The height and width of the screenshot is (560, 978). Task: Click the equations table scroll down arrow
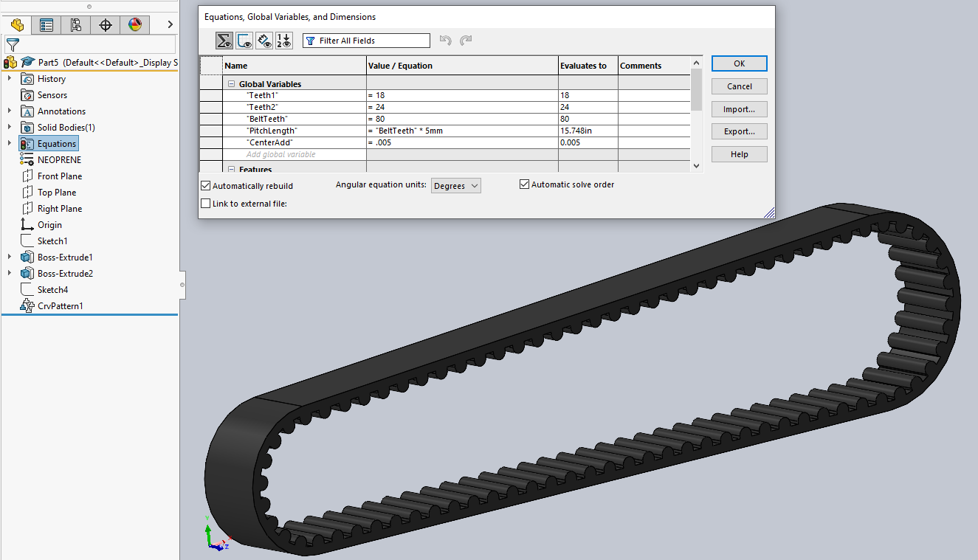(x=696, y=167)
